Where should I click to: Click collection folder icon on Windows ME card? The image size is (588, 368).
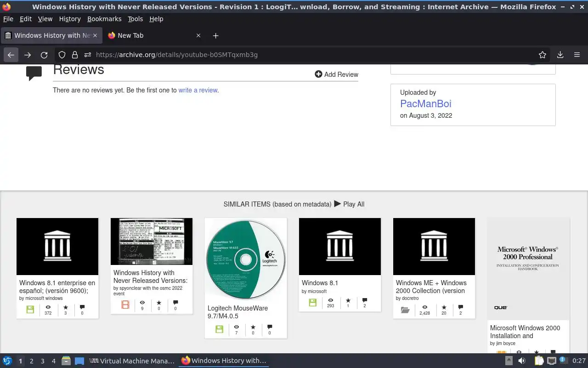[x=405, y=310]
